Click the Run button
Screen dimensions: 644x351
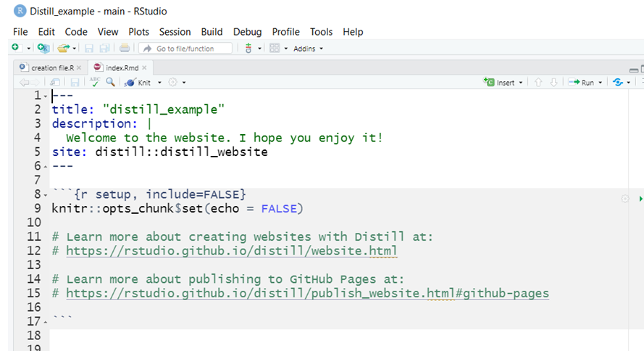point(581,83)
